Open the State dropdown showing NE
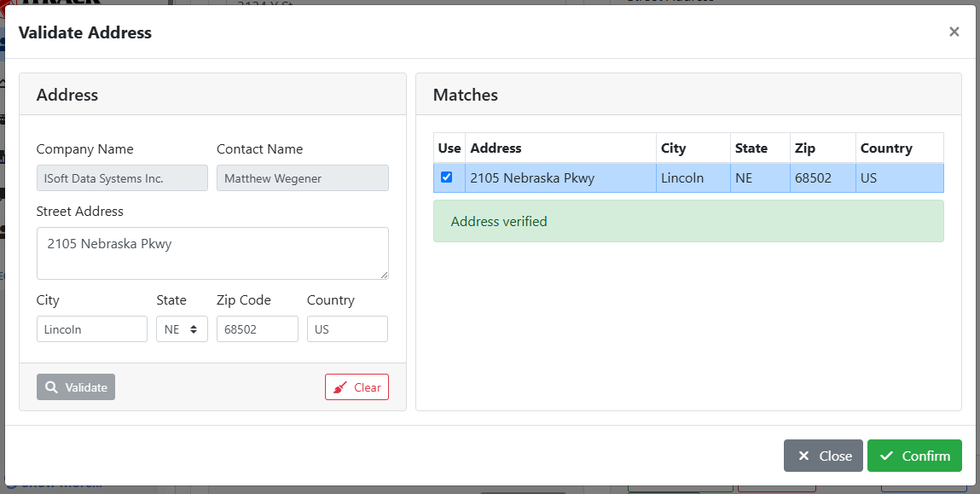 pyautogui.click(x=182, y=329)
